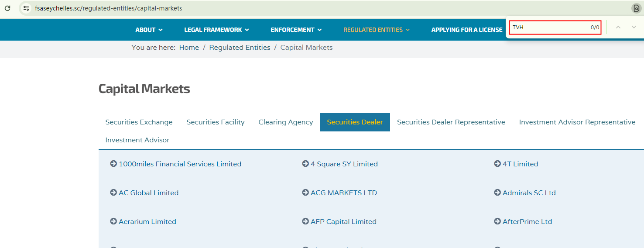Click the Home breadcrumb link
The height and width of the screenshot is (248, 644).
click(x=189, y=48)
